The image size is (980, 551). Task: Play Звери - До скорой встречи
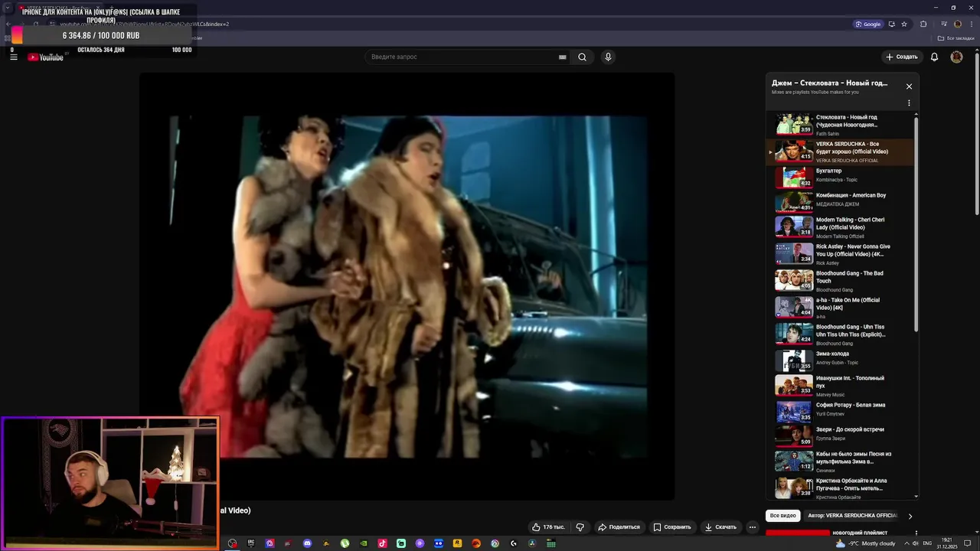[x=840, y=436]
